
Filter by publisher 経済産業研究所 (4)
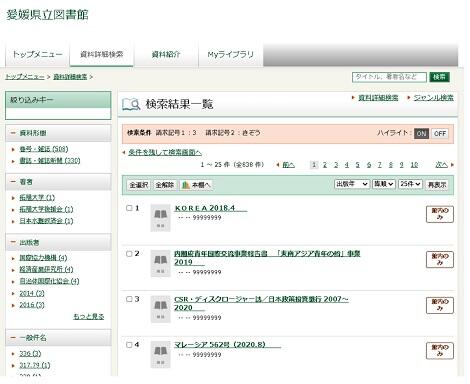point(46,269)
